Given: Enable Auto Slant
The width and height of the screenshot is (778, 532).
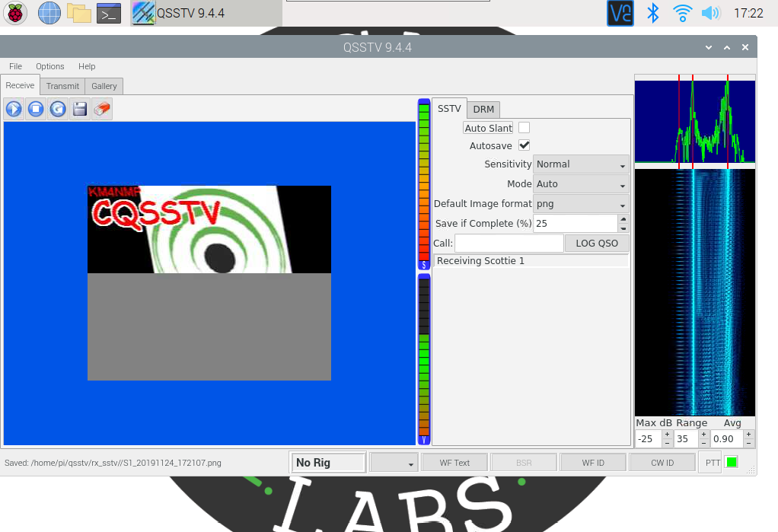Looking at the screenshot, I should [x=524, y=127].
